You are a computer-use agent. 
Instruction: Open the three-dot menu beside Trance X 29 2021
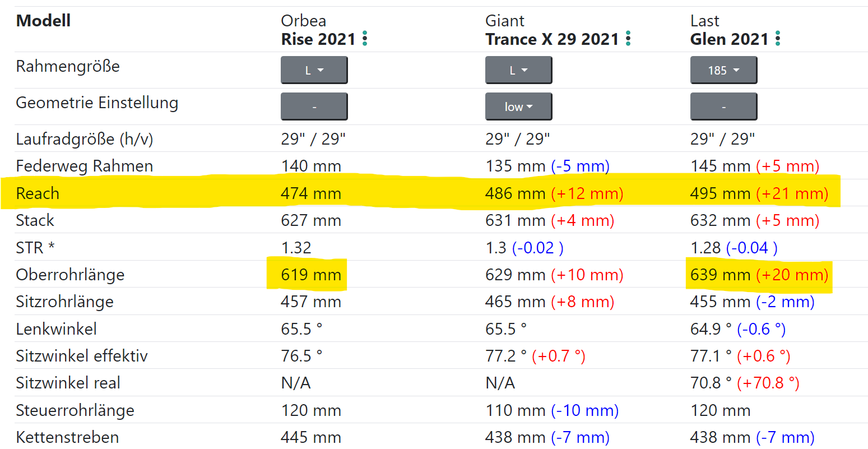(x=628, y=39)
